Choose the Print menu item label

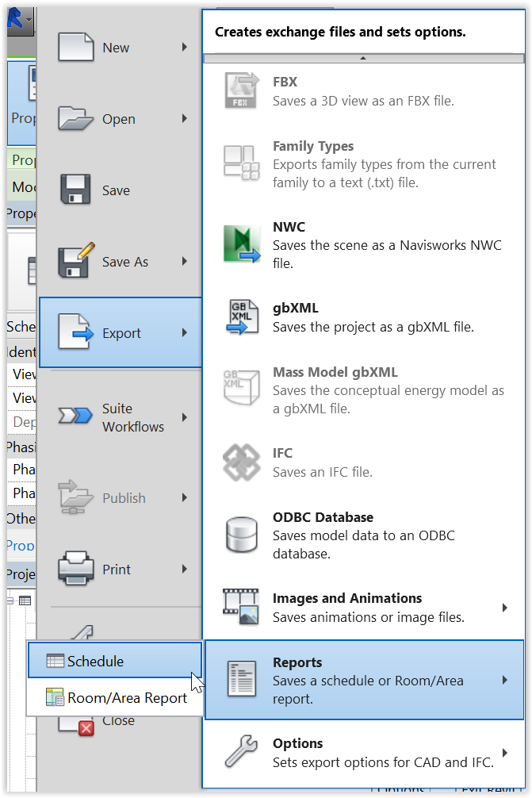pyautogui.click(x=117, y=569)
